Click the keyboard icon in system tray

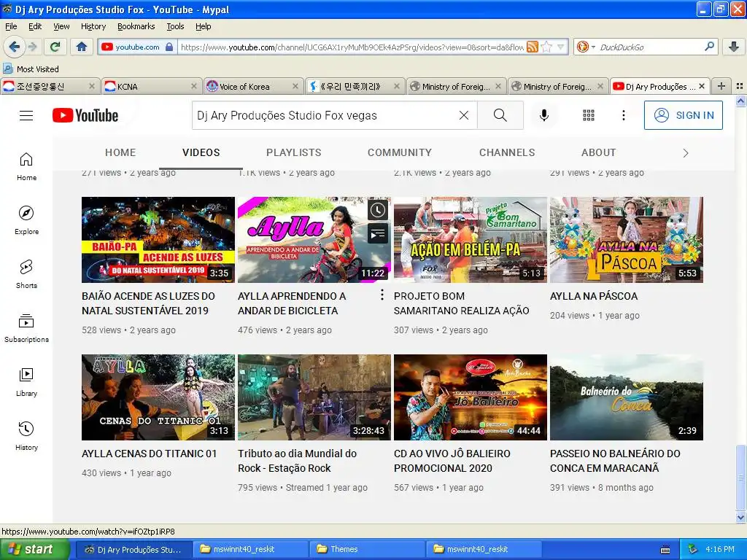665,550
